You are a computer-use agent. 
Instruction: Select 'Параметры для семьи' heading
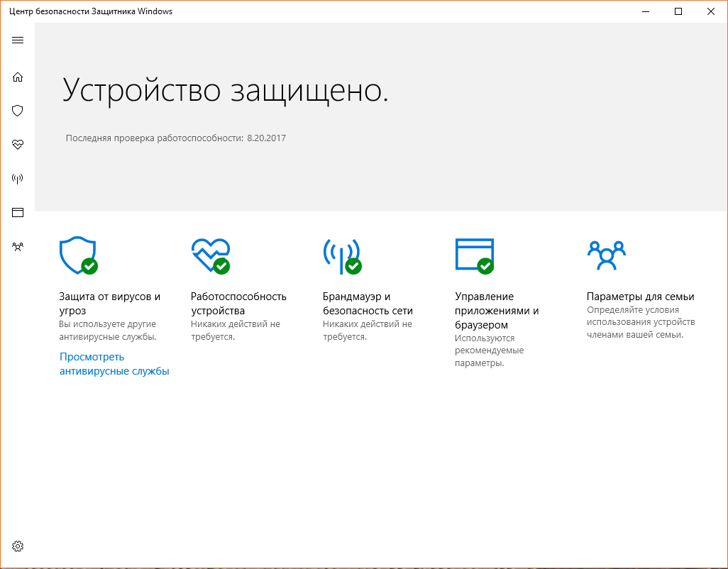[640, 297]
